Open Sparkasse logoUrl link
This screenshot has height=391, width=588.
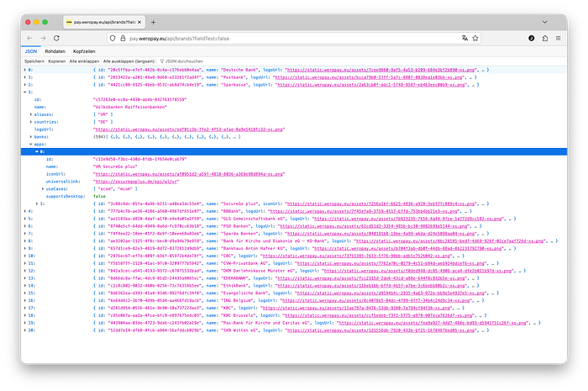371,85
